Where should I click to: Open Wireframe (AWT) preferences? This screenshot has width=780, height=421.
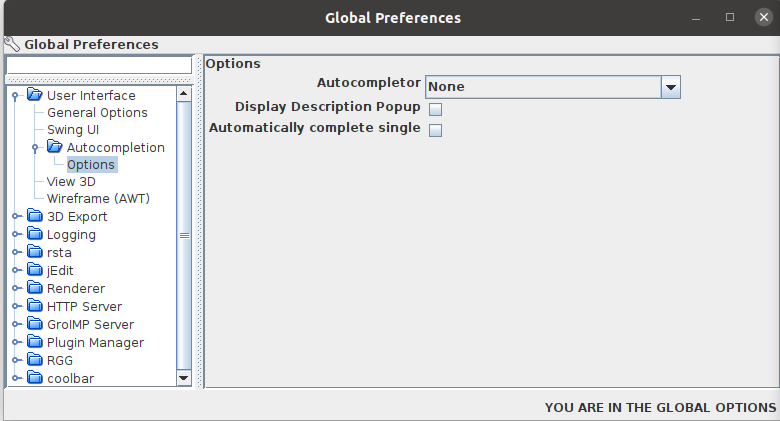(x=98, y=199)
